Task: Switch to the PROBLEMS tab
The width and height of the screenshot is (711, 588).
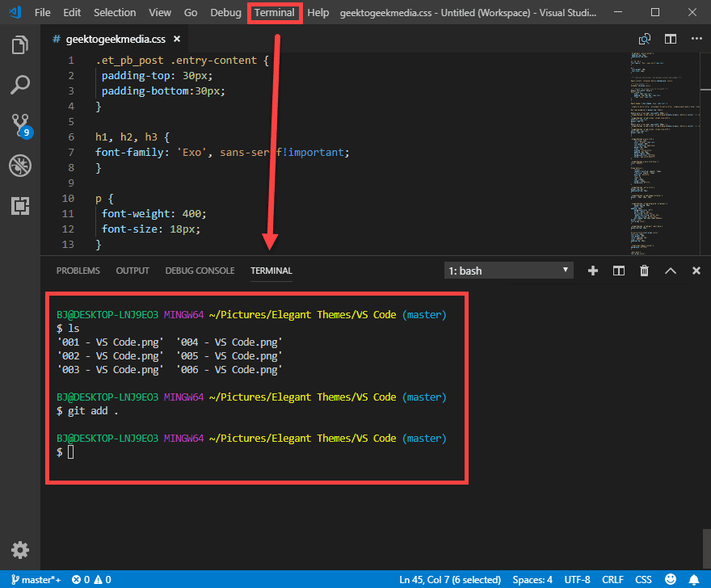Action: [x=78, y=271]
